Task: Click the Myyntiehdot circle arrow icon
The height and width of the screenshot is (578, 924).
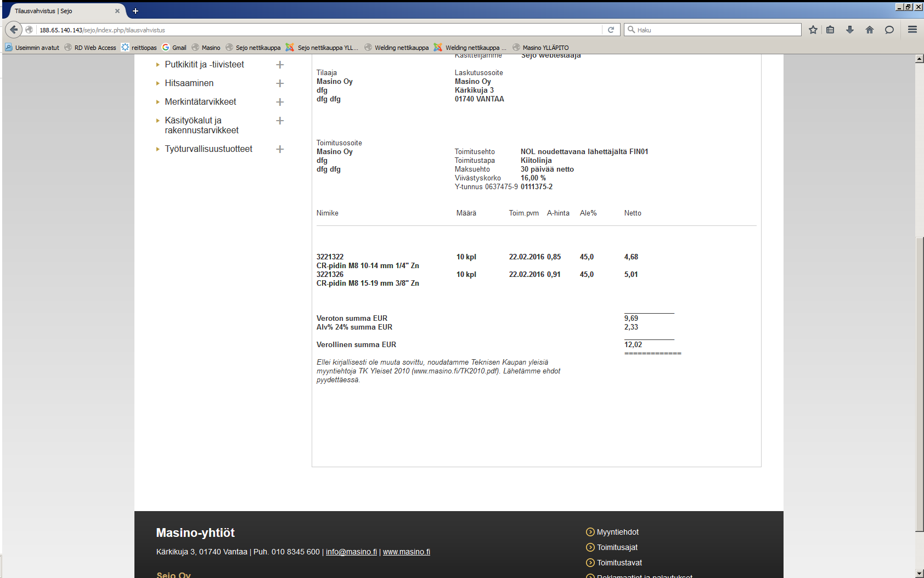Action: [x=590, y=532]
